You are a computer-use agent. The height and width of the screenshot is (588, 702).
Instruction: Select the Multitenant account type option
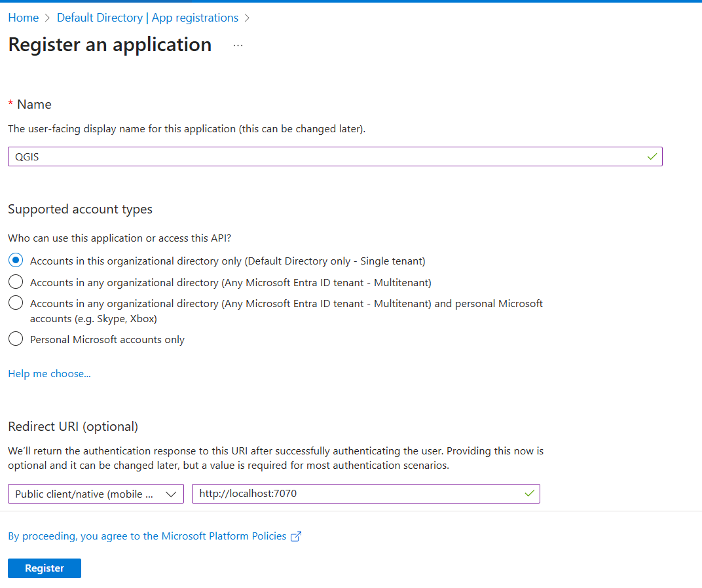(x=15, y=282)
